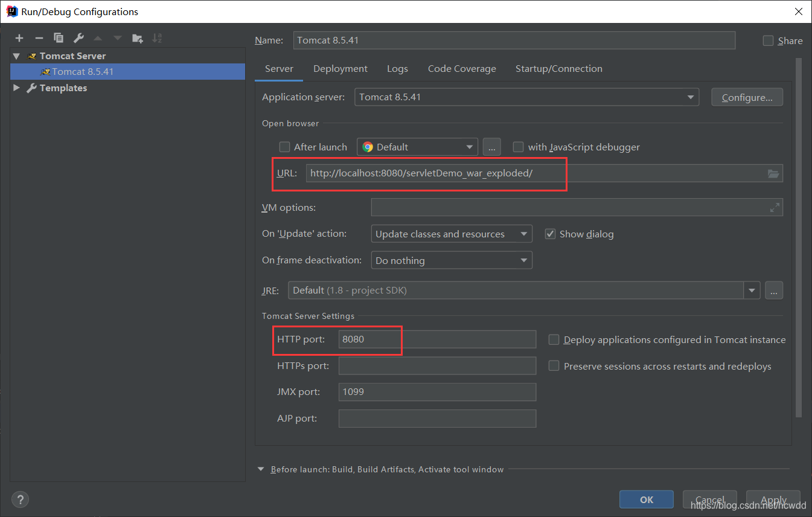Sort configurations alphabetically icon
The image size is (812, 517).
pos(157,38)
